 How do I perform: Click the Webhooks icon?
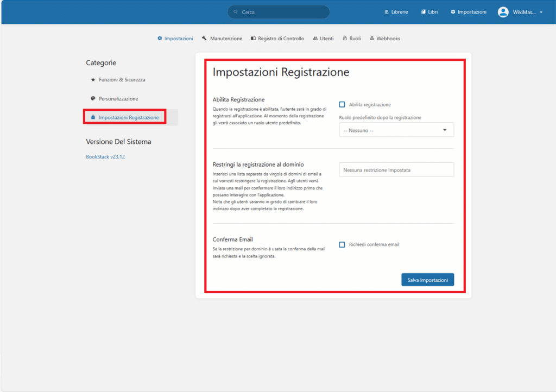[371, 39]
